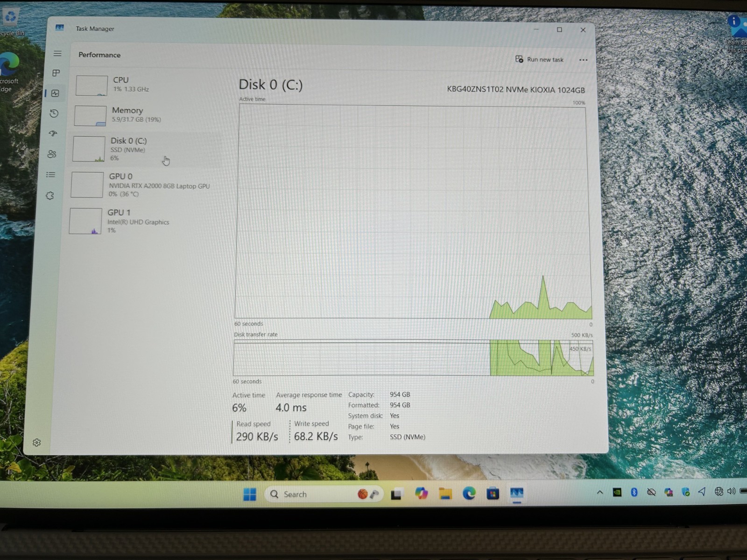Click the Windows Security shield tray icon
This screenshot has height=560, width=747.
point(685,491)
